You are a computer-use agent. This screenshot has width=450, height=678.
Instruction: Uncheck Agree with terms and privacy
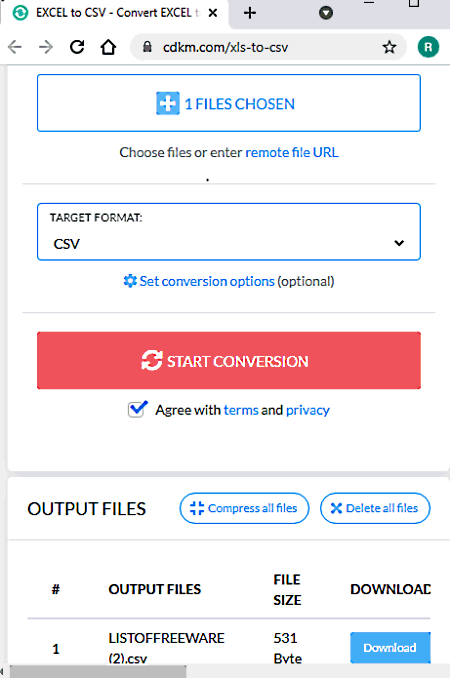137,409
